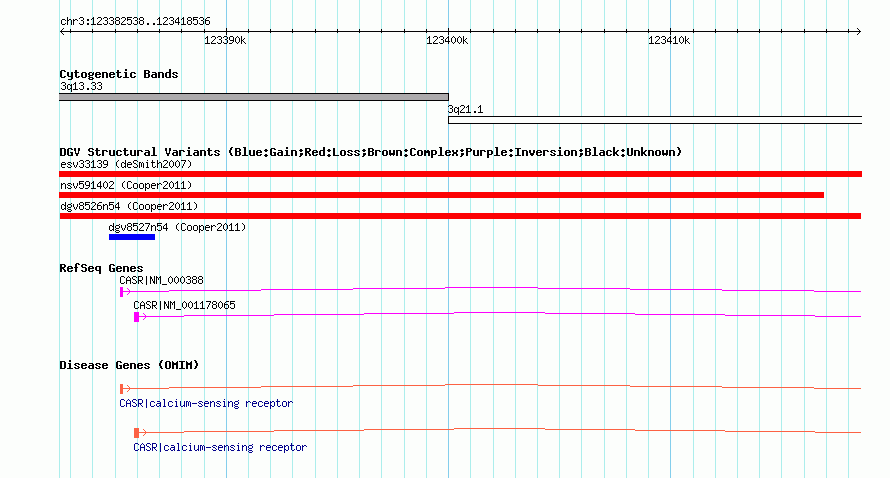Click the 123410k ruler position
The width and height of the screenshot is (890, 478).
[x=669, y=40]
